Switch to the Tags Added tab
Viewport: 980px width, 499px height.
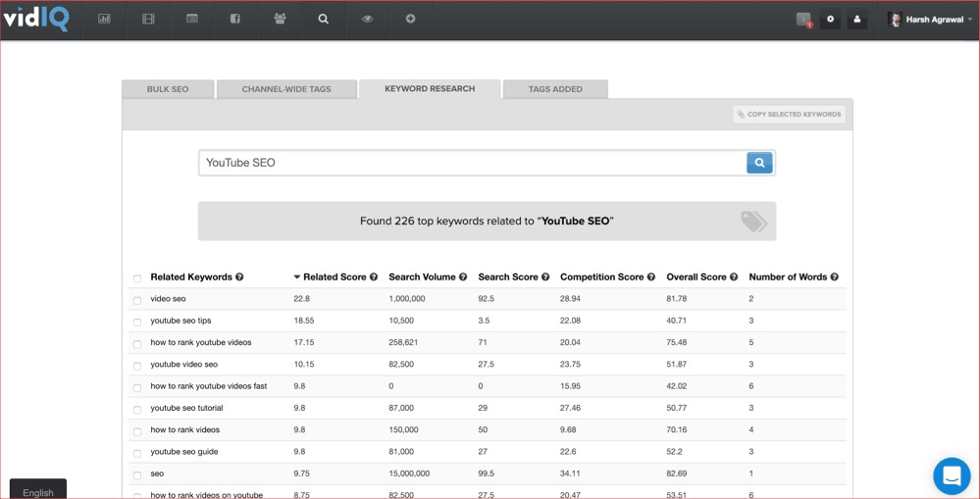tap(555, 89)
